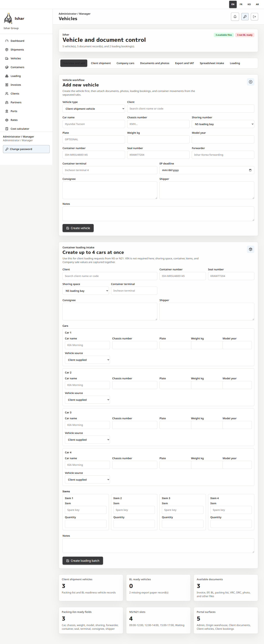The width and height of the screenshot is (264, 644).
Task: Focus Container terminal field Incheon terminal 4
Action: 110,170
